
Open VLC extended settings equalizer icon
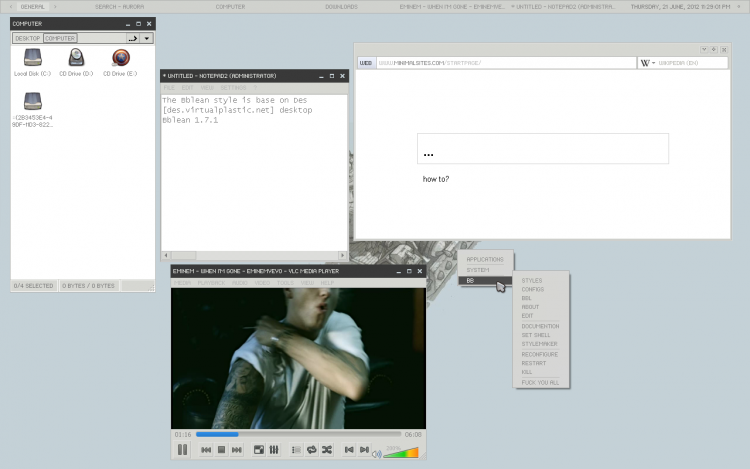coord(274,450)
